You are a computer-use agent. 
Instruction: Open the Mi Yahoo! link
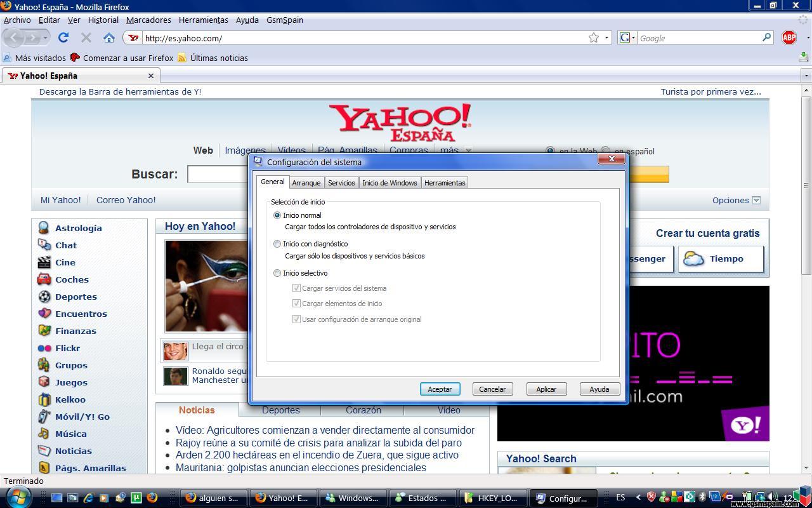click(61, 200)
